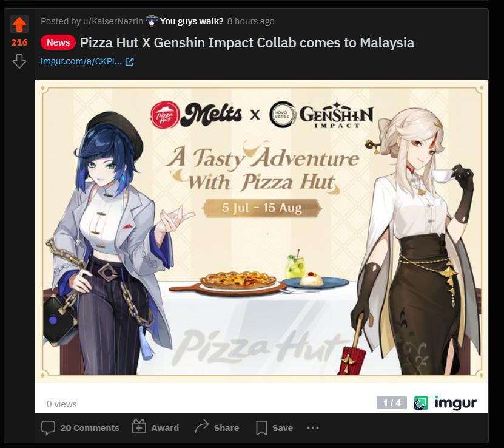504x448 pixels.
Task: Click the green Imgur logo icon
Action: (x=421, y=402)
